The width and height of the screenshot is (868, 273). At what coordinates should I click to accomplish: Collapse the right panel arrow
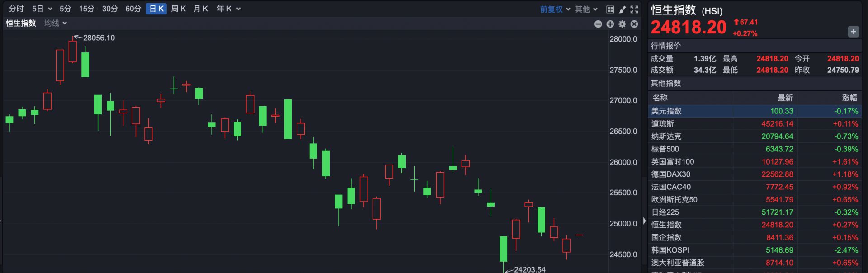click(x=644, y=221)
